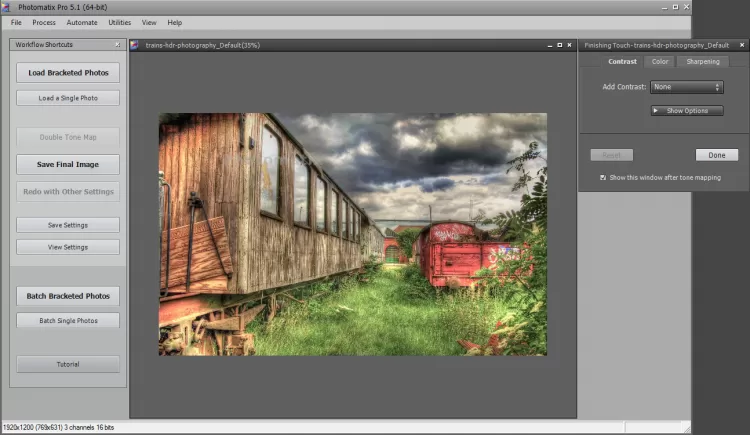Viewport: 750px width, 435px height.
Task: Click the Reset button in Finishing Touch
Action: (x=612, y=155)
